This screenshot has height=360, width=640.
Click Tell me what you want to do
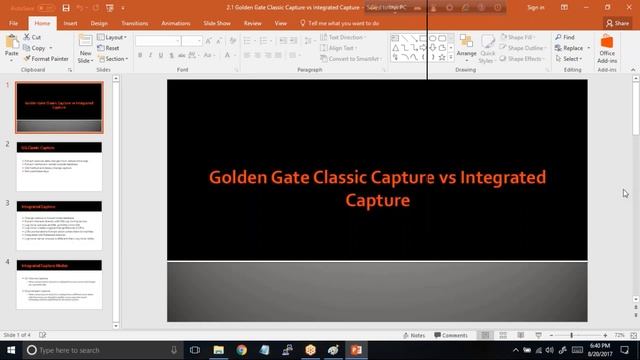[340, 23]
